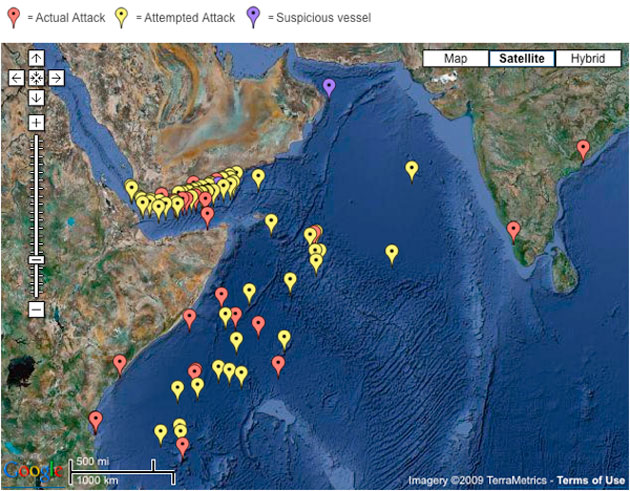Click the center/reset view button between pan arrows
The height and width of the screenshot is (491, 630).
36,78
